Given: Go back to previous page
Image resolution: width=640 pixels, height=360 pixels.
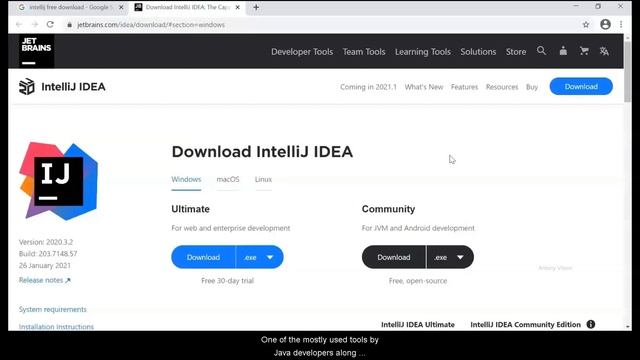Looking at the screenshot, I should click(x=19, y=24).
